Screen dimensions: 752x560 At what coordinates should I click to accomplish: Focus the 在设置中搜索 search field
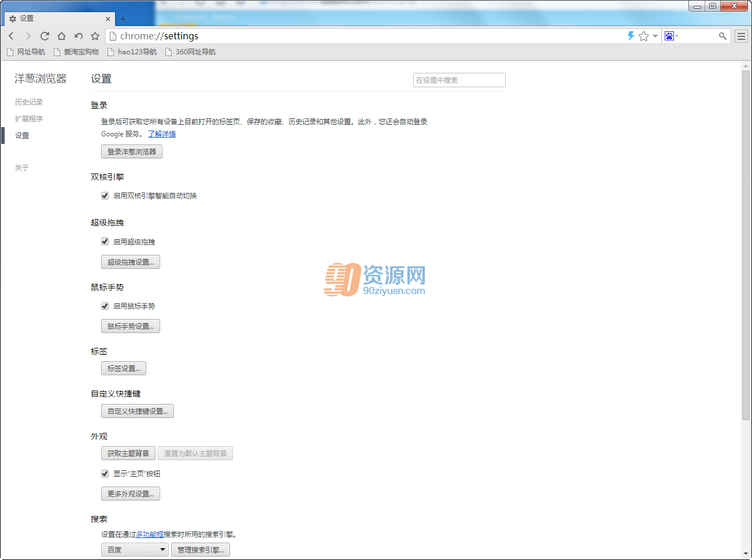[460, 80]
